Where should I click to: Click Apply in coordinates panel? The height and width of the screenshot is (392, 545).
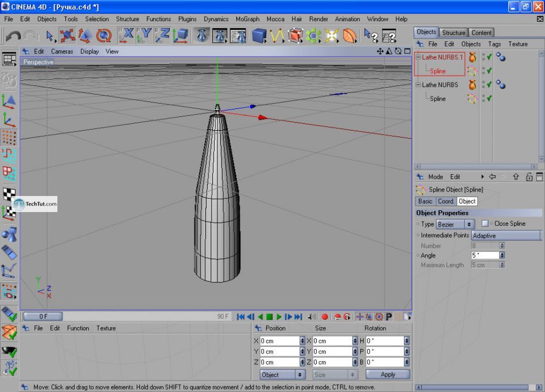click(x=388, y=374)
